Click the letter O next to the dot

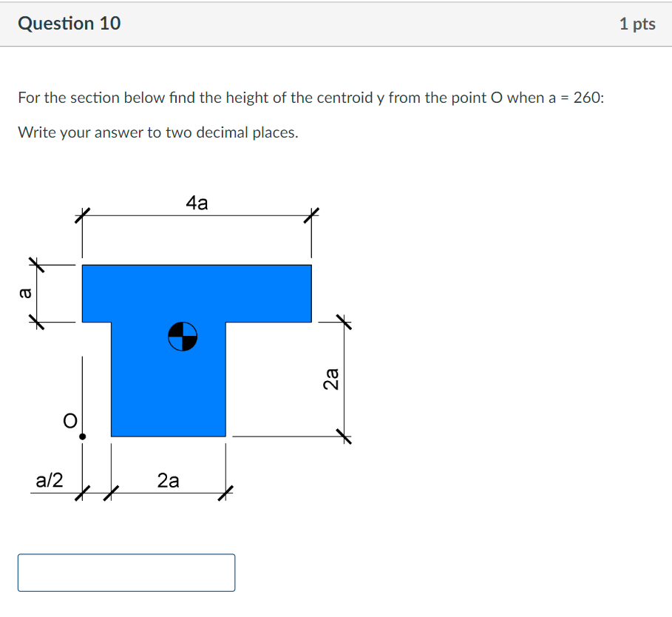[x=69, y=421]
